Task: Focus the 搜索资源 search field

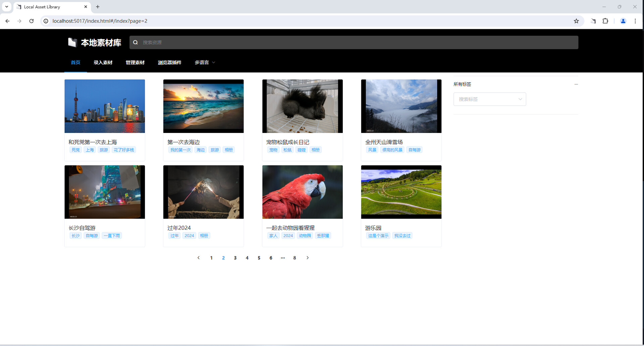Action: coord(356,43)
